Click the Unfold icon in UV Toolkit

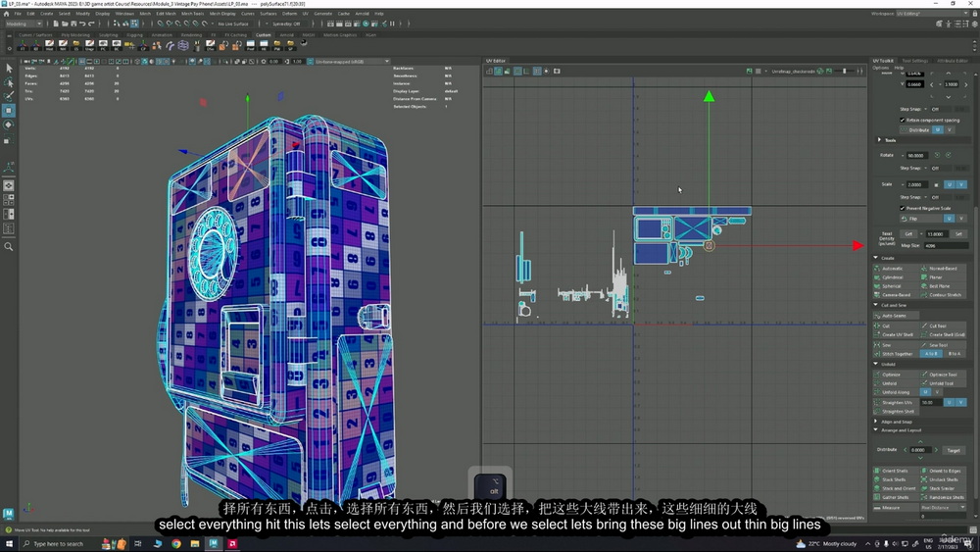(877, 383)
